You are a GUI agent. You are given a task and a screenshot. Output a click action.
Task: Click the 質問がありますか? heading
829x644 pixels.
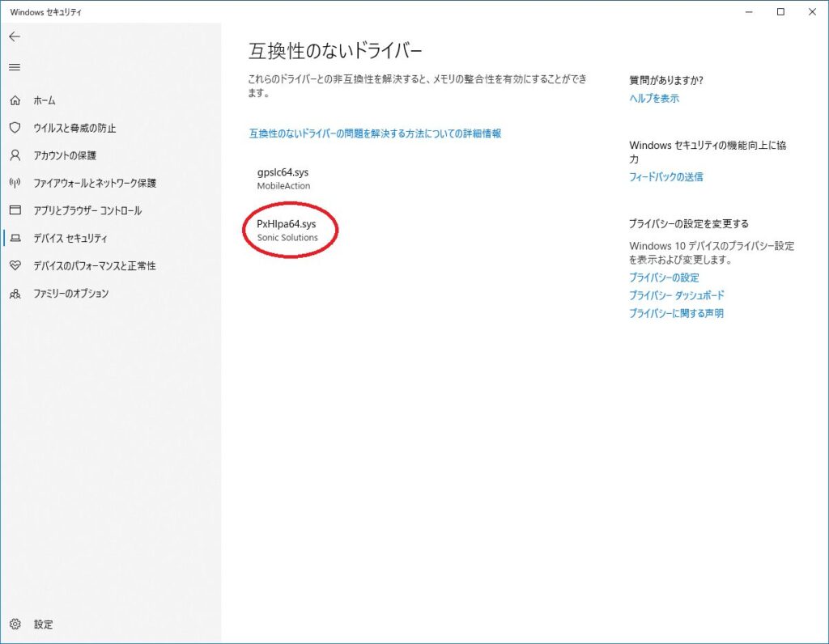666,80
